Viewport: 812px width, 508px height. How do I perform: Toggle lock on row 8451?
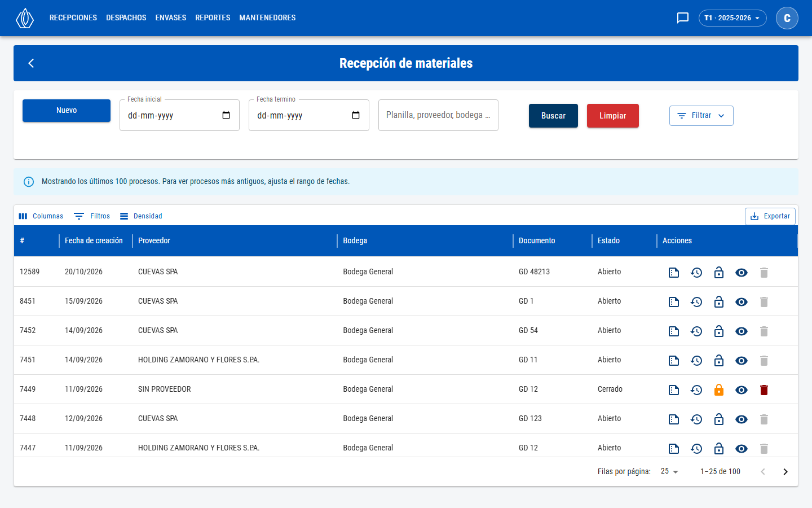[719, 302]
